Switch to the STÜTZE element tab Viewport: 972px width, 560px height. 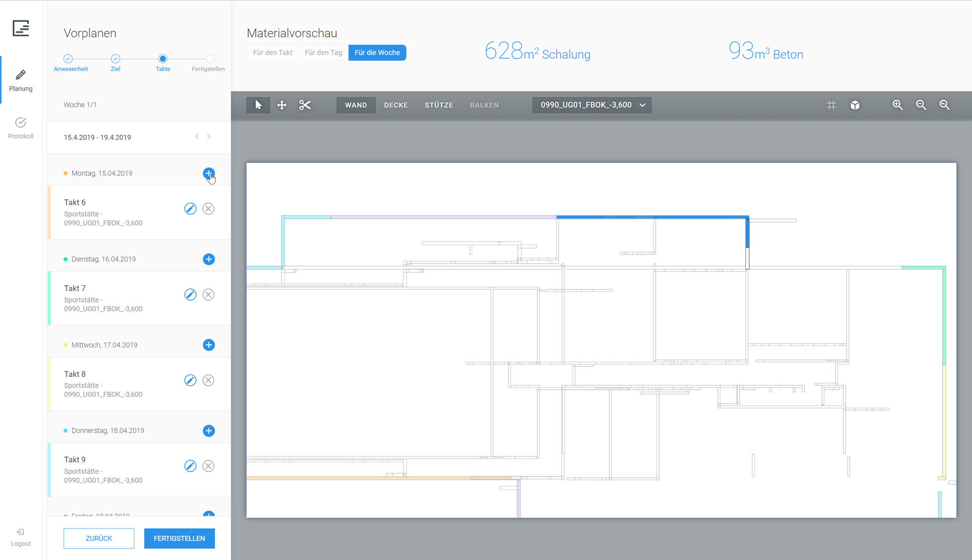click(x=439, y=105)
